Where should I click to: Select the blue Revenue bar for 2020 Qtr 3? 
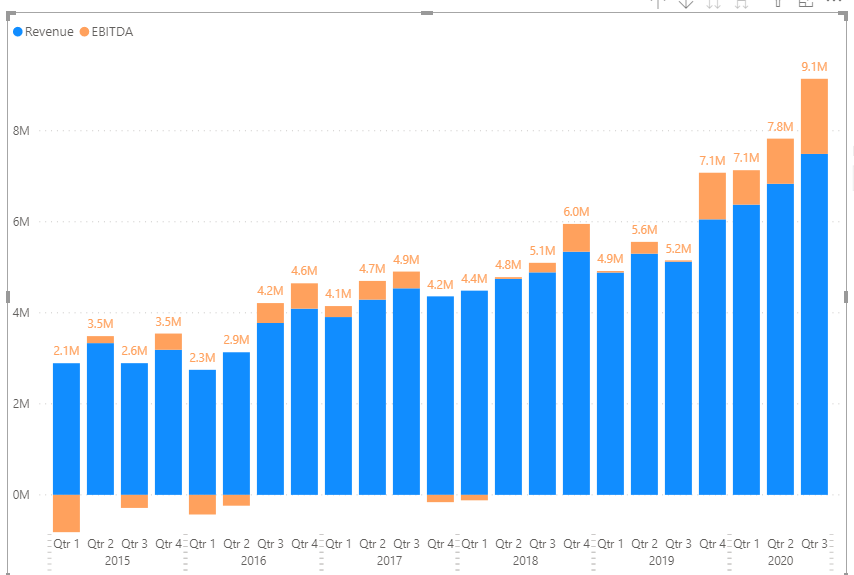coord(814,324)
